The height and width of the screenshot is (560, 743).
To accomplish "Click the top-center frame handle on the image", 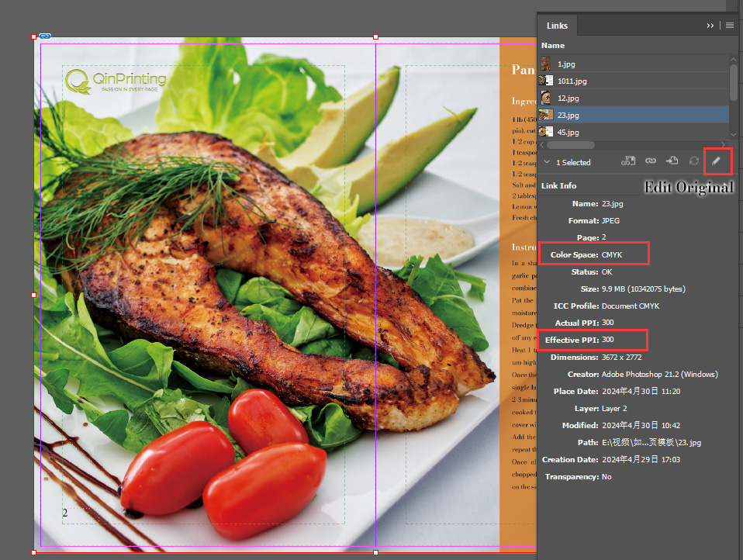I will pos(375,36).
